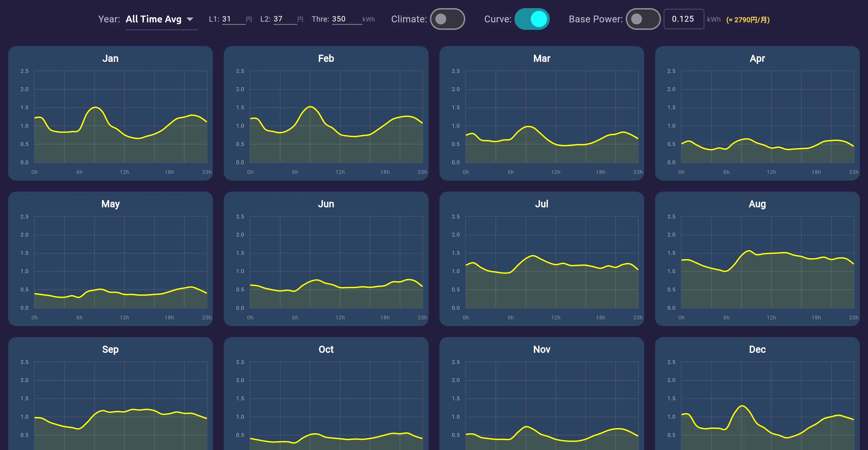Turn off the Curve toggle switch
Image resolution: width=868 pixels, height=450 pixels.
532,19
